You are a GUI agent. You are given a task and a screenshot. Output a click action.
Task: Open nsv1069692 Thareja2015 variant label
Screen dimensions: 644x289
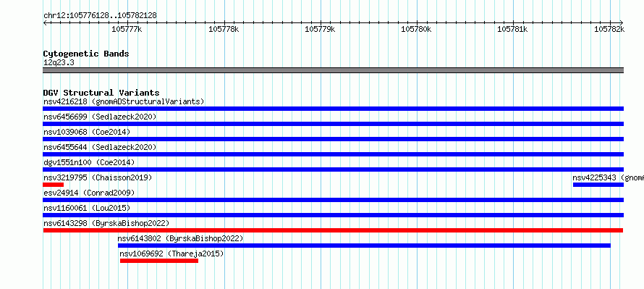tap(171, 254)
